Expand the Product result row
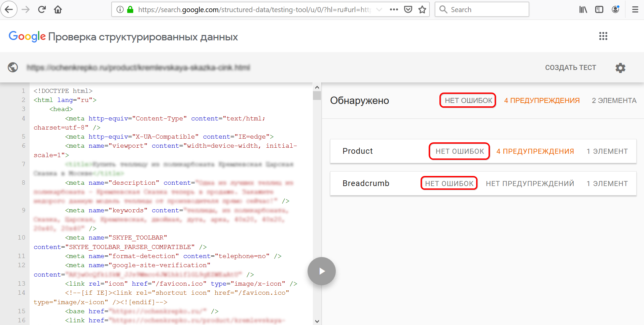This screenshot has height=325, width=644. click(483, 151)
